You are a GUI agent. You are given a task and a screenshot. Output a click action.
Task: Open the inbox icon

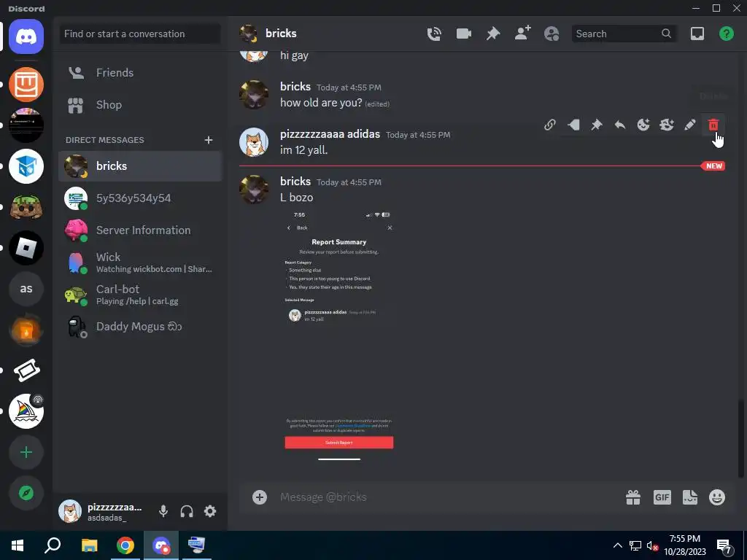pyautogui.click(x=697, y=34)
